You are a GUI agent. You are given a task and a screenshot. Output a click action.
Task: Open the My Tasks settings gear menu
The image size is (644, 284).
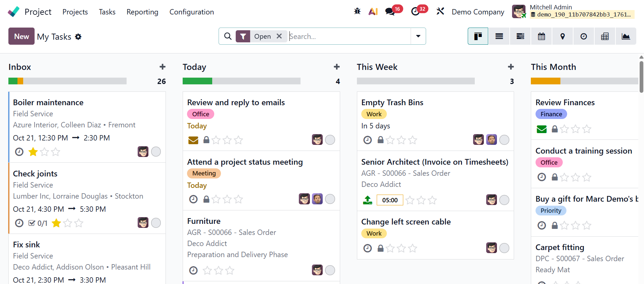tap(78, 37)
